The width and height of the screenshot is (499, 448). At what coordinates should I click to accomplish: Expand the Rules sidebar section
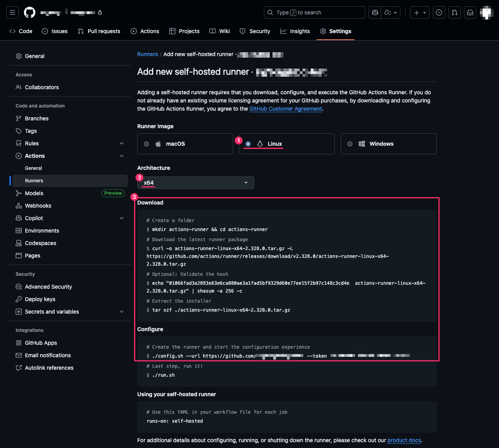122,143
